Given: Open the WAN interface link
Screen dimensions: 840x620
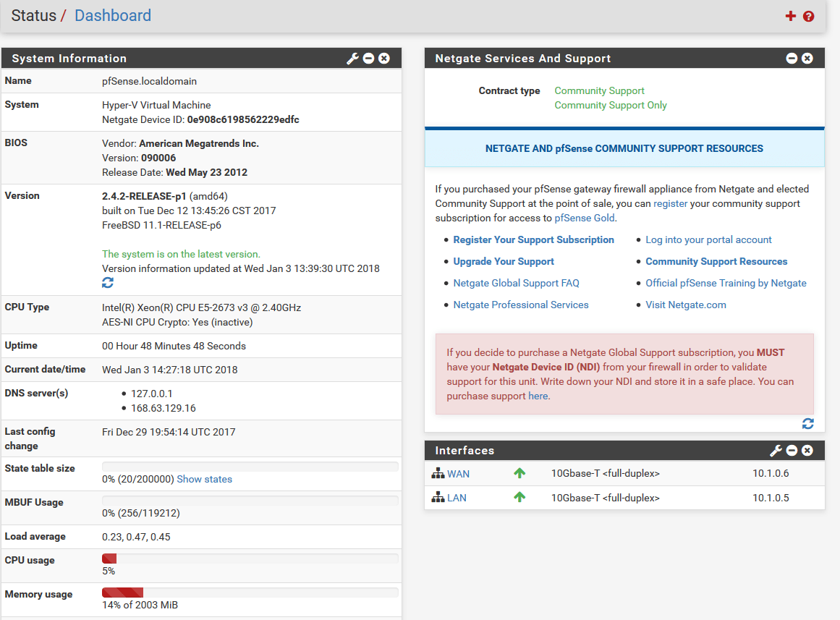Looking at the screenshot, I should point(459,474).
